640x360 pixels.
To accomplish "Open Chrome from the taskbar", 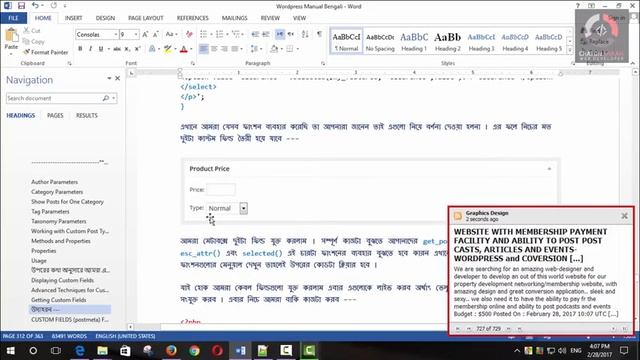I will click(x=194, y=351).
